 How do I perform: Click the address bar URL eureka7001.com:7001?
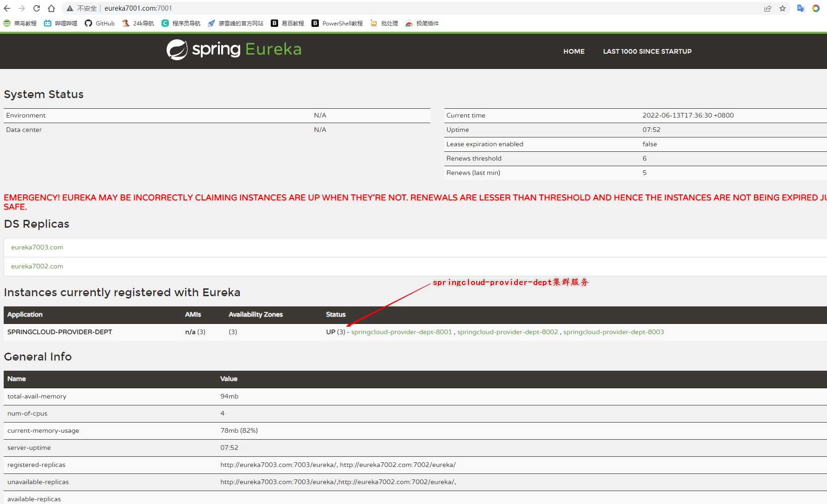(x=138, y=8)
